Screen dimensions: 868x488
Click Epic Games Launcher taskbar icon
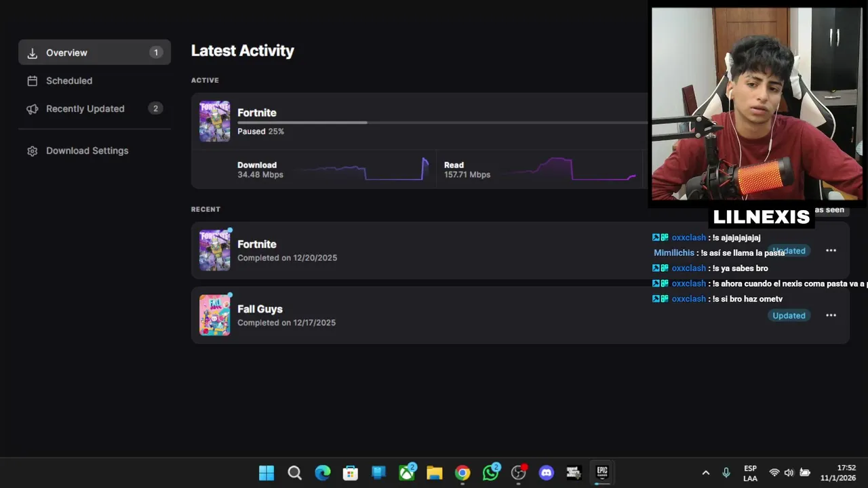[602, 472]
